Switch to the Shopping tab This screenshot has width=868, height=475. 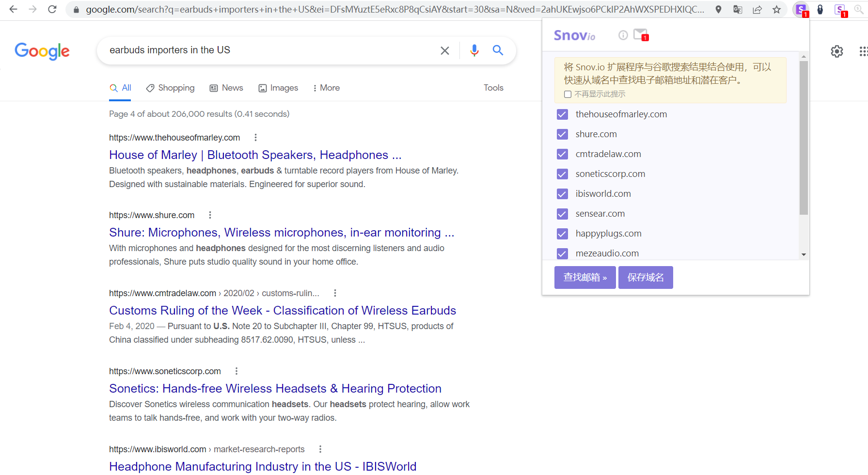[170, 88]
